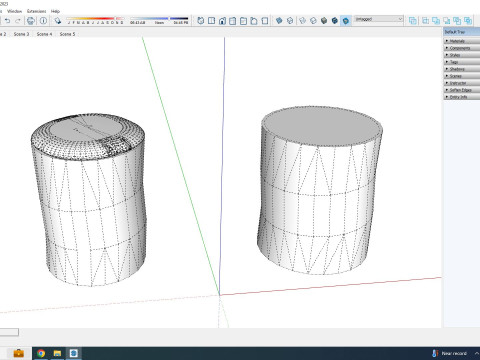Select the right cylinder model
480x360 pixels.
pyautogui.click(x=319, y=191)
